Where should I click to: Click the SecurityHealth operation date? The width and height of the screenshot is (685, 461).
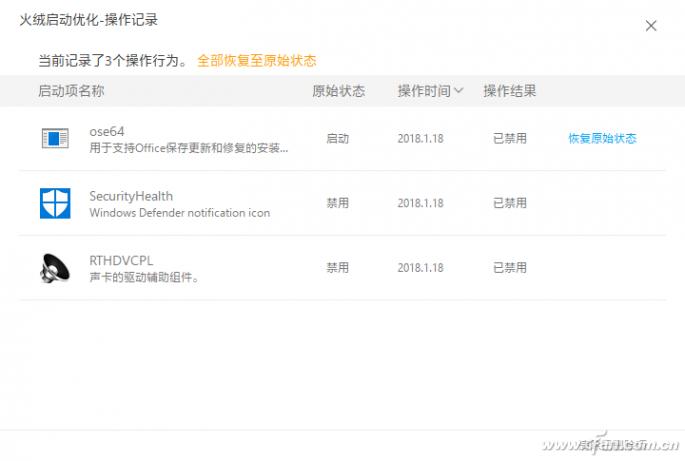click(x=420, y=203)
